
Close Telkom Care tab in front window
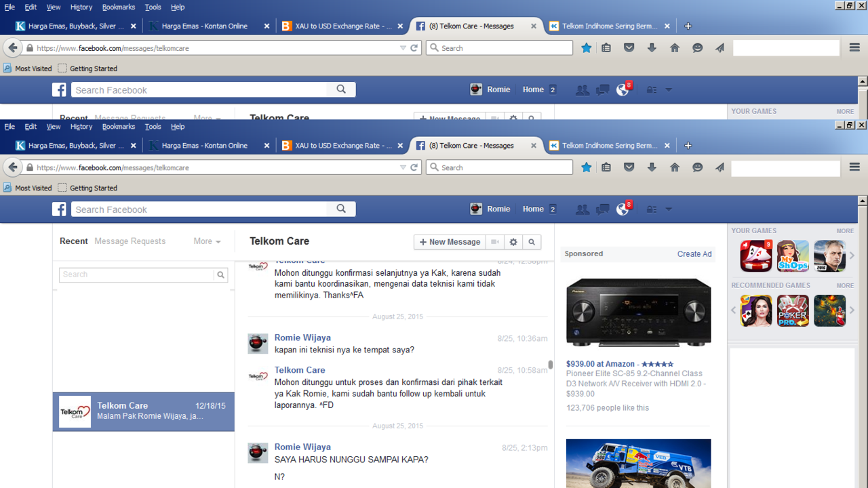(x=534, y=146)
